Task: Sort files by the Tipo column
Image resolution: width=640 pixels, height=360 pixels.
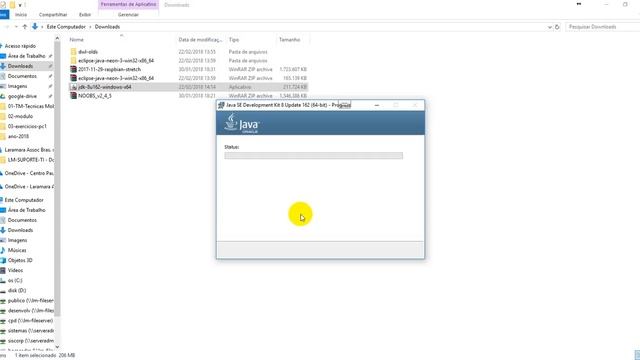Action: [x=234, y=40]
